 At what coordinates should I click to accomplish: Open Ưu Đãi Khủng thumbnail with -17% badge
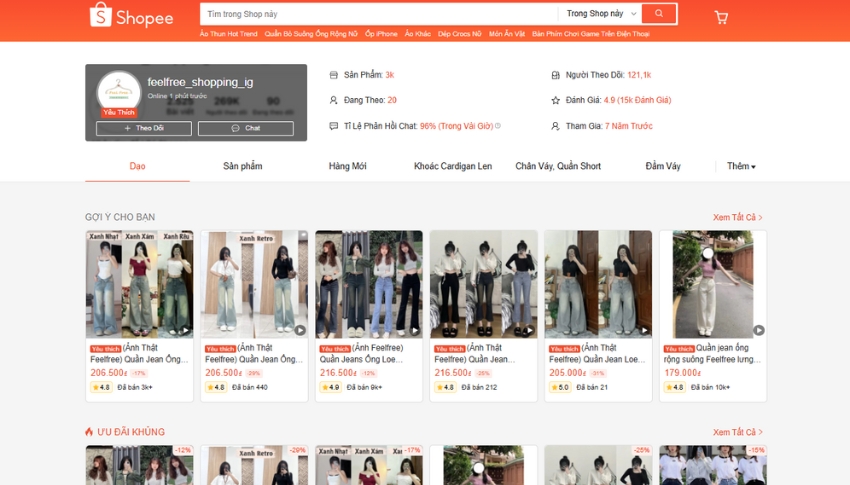point(369,465)
